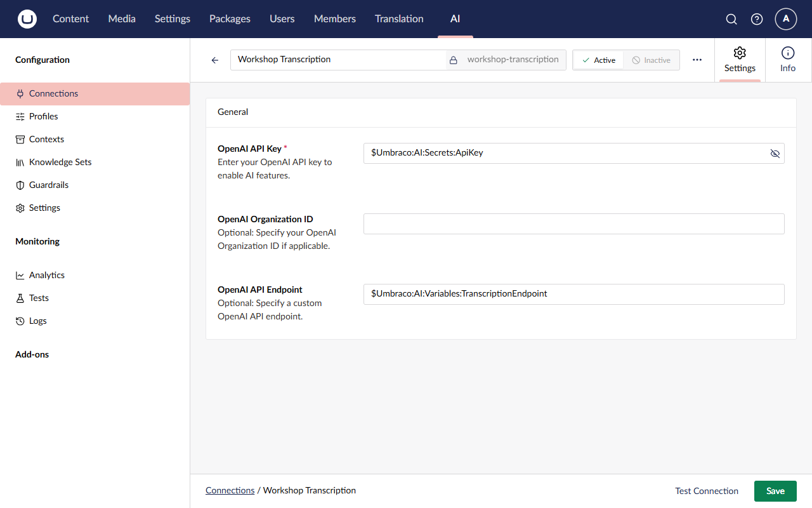
Task: Edit the Workshop Transcription name field
Action: pyautogui.click(x=338, y=60)
